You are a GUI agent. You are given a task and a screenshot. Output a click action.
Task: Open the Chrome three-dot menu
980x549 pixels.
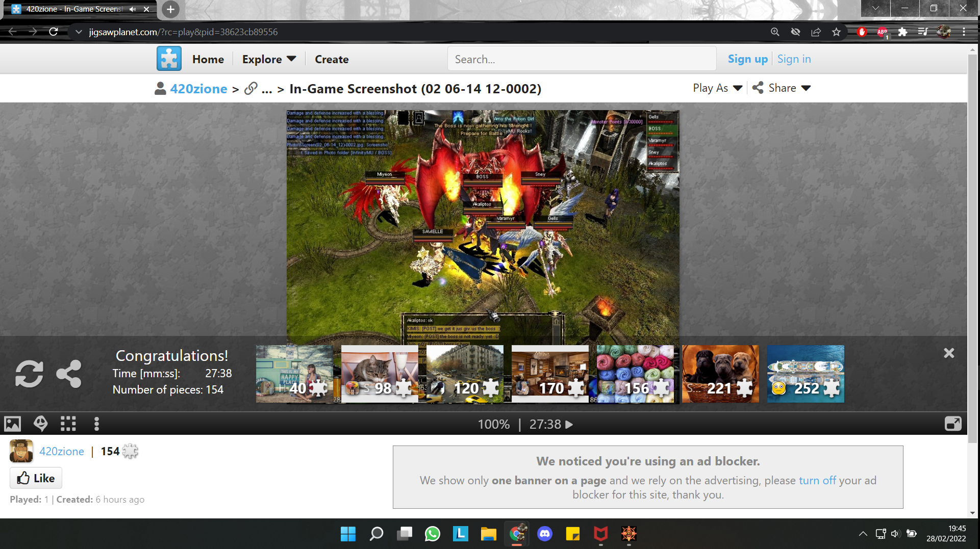(964, 32)
